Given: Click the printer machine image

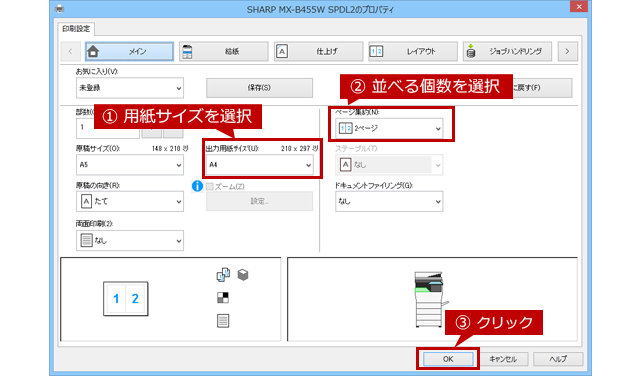Looking at the screenshot, I should pos(430,299).
